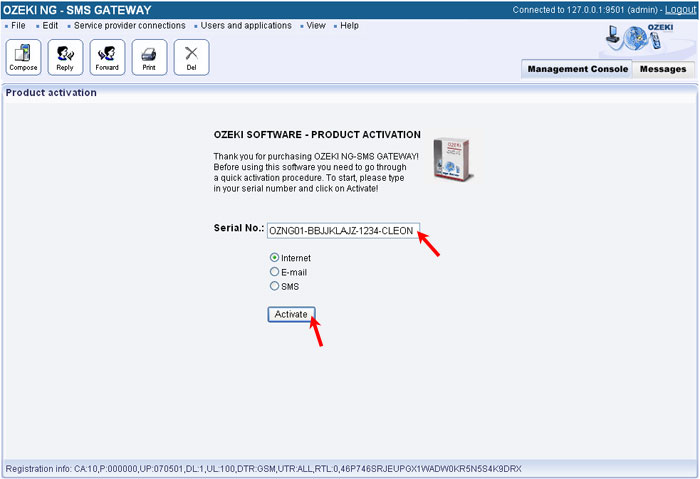Click the Forward toolbar icon
This screenshot has width=700, height=479.
107,57
